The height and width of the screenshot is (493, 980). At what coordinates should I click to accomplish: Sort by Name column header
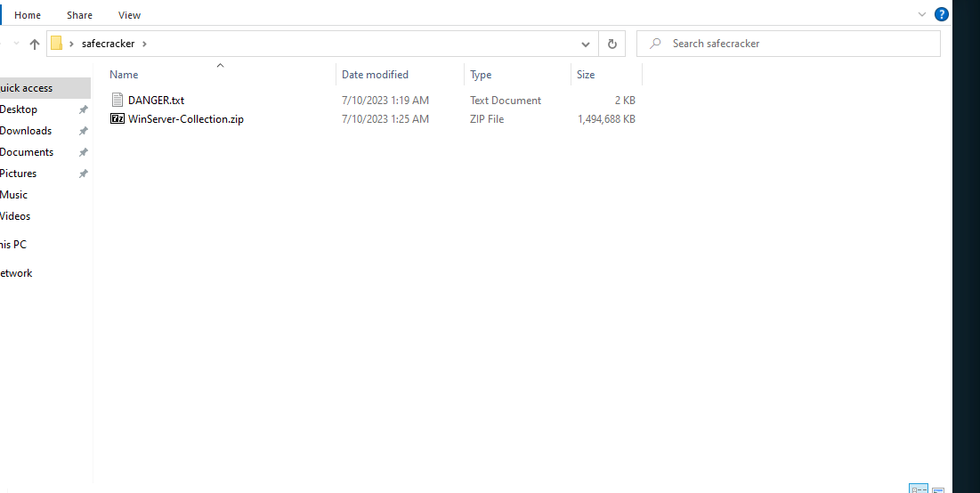pyautogui.click(x=124, y=75)
